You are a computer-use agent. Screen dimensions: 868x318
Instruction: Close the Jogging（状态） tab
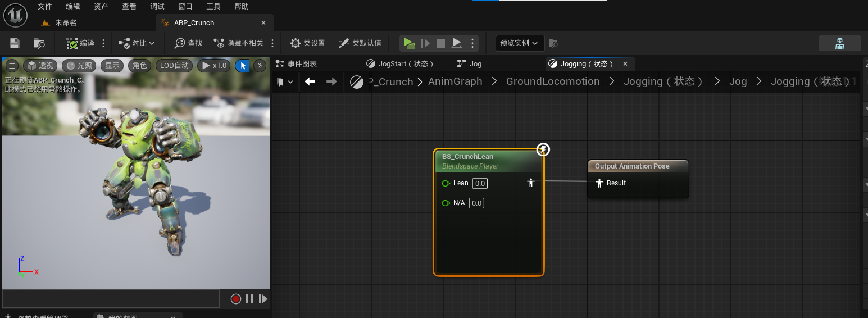pyautogui.click(x=625, y=64)
